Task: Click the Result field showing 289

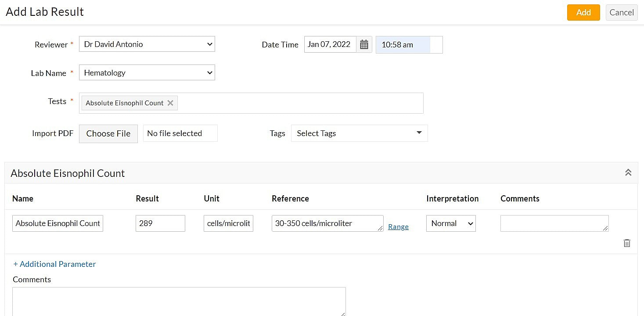Action: click(160, 223)
